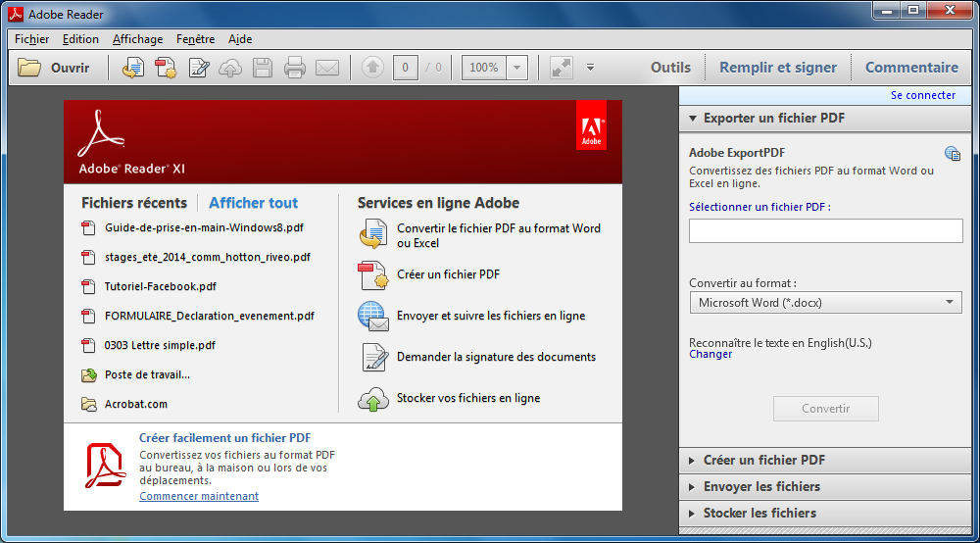Open the Edition menu

pyautogui.click(x=80, y=39)
